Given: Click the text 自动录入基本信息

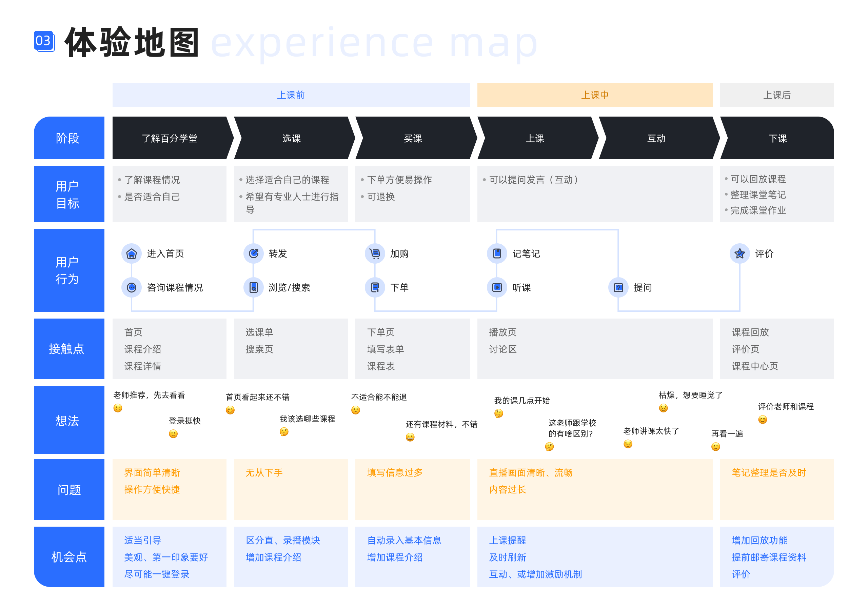Looking at the screenshot, I should click(x=404, y=541).
